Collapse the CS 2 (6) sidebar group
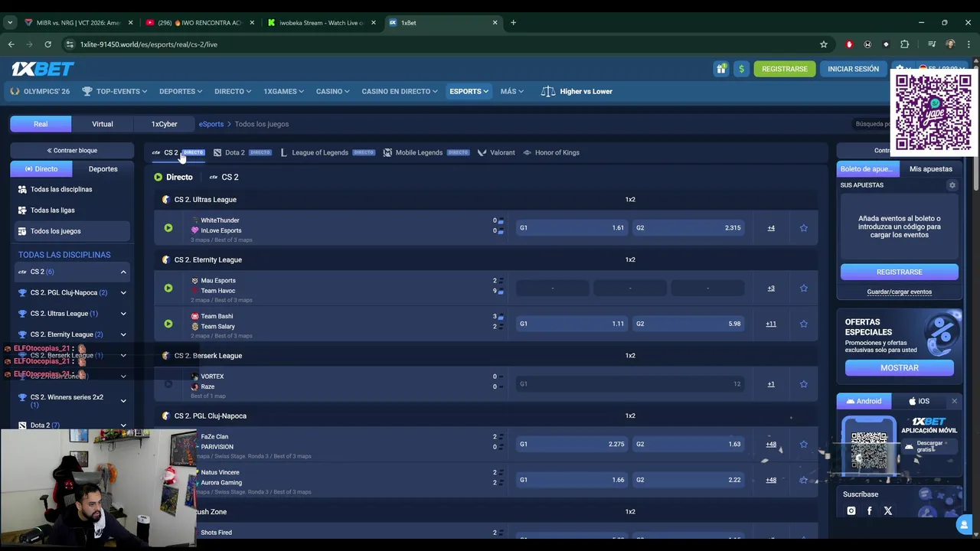This screenshot has height=551, width=980. pos(123,272)
